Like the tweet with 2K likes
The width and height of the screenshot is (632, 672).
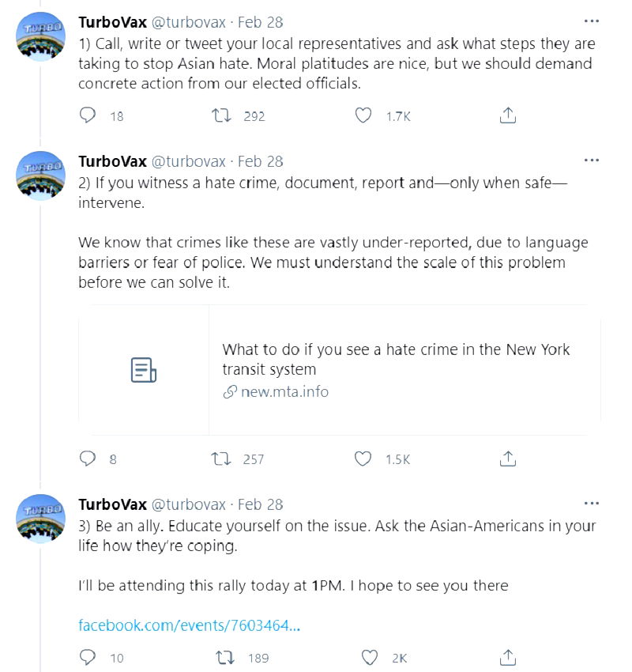coord(369,657)
